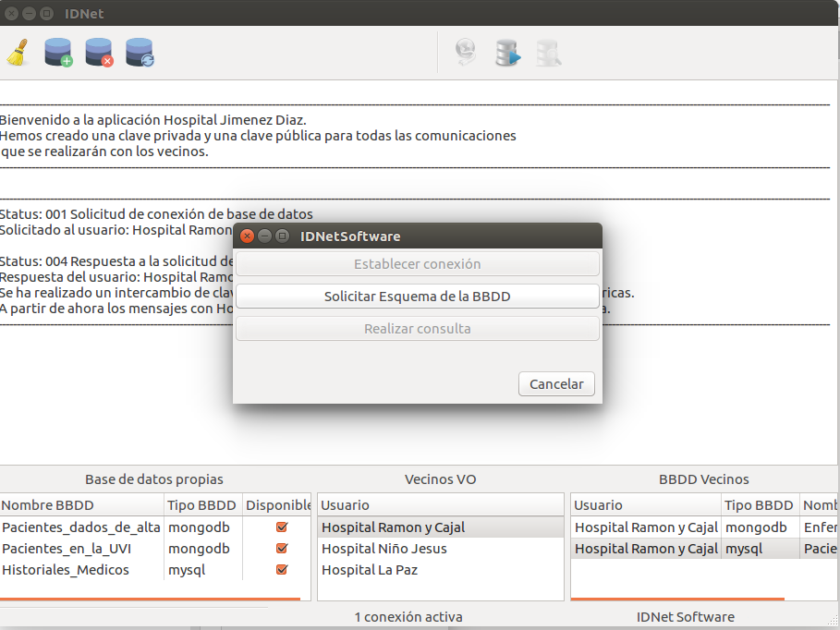Click the Establecer conexión button

click(418, 264)
